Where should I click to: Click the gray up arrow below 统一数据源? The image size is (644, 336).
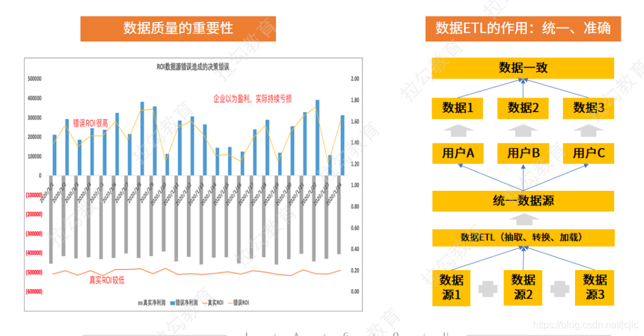coord(524,220)
